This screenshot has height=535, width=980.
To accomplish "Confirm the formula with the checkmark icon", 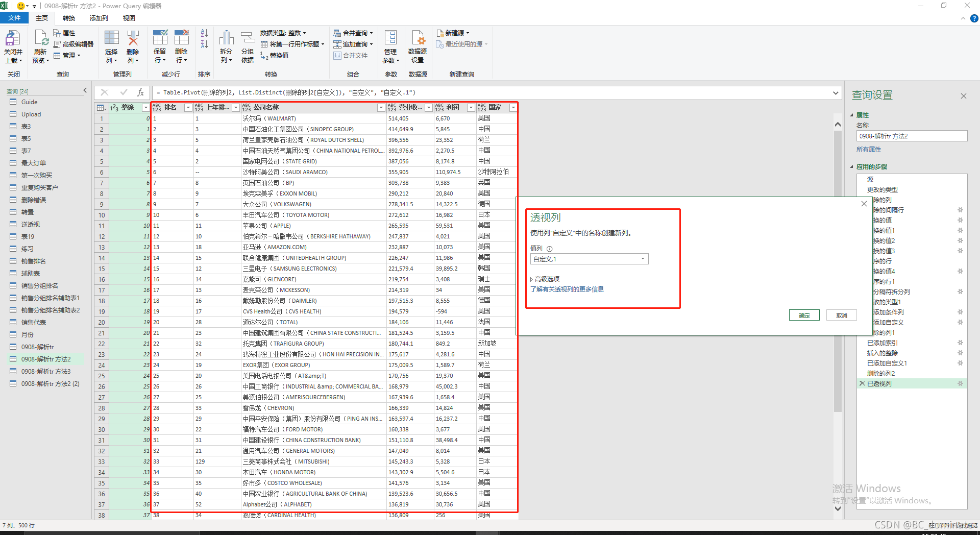I will pyautogui.click(x=124, y=92).
